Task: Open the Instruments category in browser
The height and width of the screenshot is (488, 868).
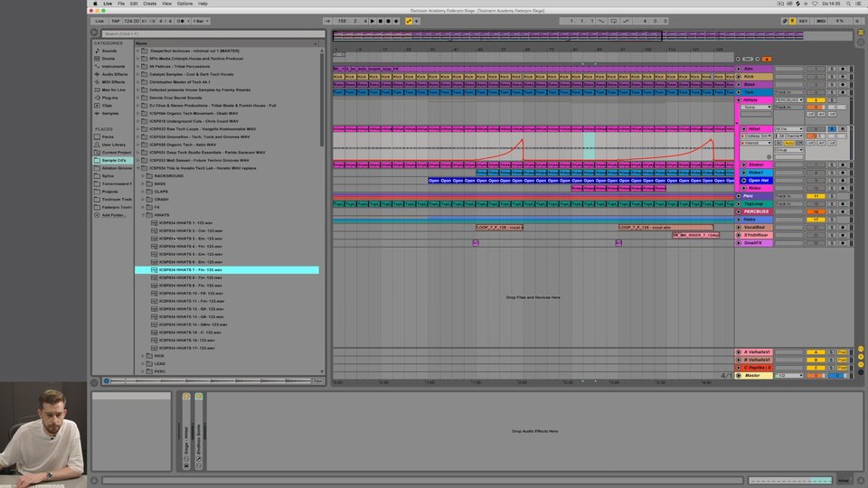Action: point(113,66)
